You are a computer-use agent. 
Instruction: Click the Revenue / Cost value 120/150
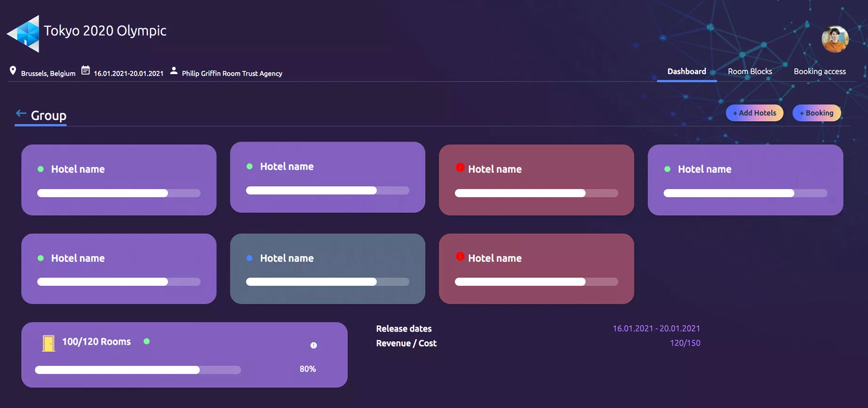coord(684,343)
